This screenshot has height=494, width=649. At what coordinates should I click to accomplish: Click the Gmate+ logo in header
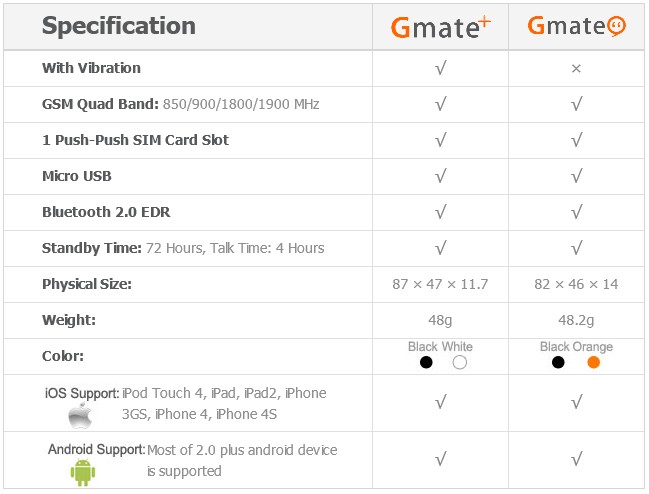pyautogui.click(x=440, y=27)
